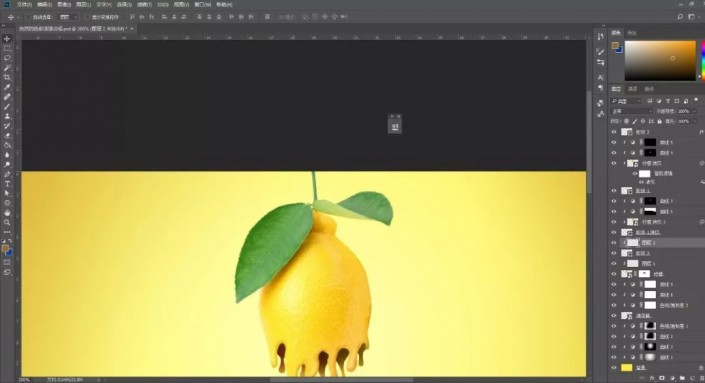Lock all attributes padlock icon
Screen dimensions: 705x383
click(660, 121)
